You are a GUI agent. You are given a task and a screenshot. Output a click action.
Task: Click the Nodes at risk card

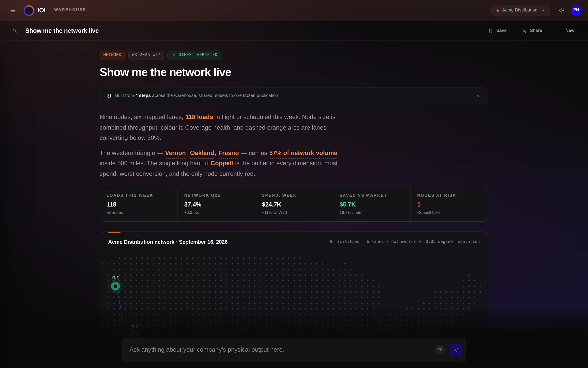[449, 205]
